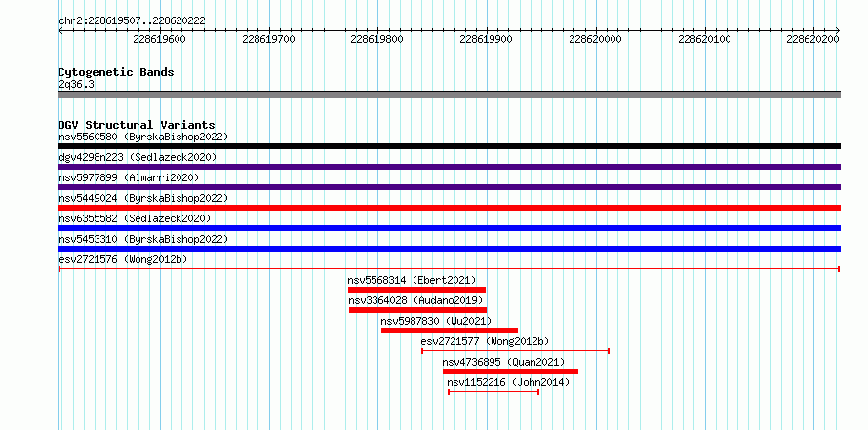Click the dgv4298n223 (Sedlazeck2020) label
868x430 pixels.
coord(138,157)
